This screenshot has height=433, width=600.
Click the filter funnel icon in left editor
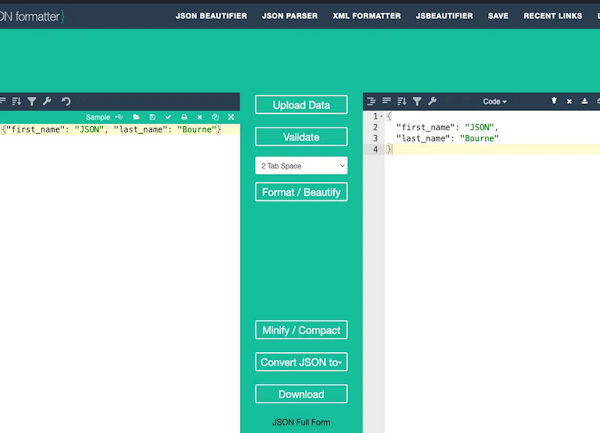32,101
